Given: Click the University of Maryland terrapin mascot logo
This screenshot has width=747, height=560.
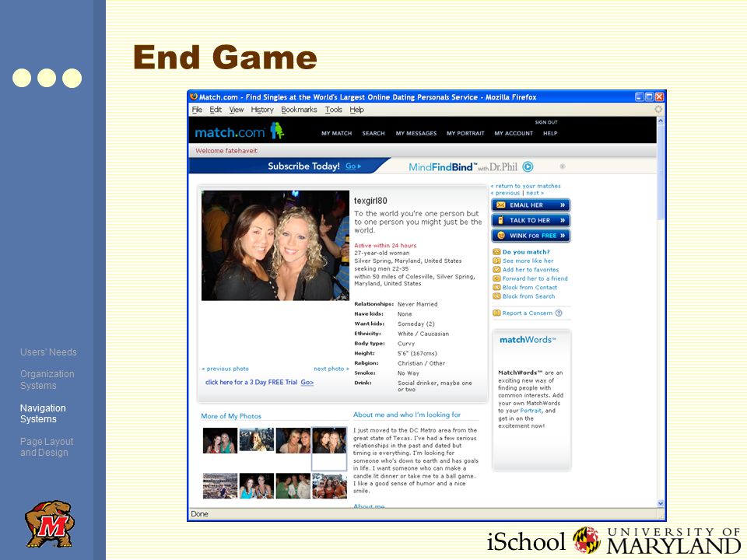Looking at the screenshot, I should coord(50,523).
